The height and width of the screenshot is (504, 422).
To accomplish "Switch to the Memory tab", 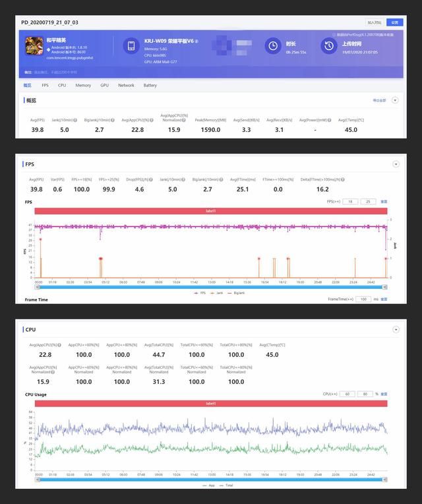I will point(83,85).
